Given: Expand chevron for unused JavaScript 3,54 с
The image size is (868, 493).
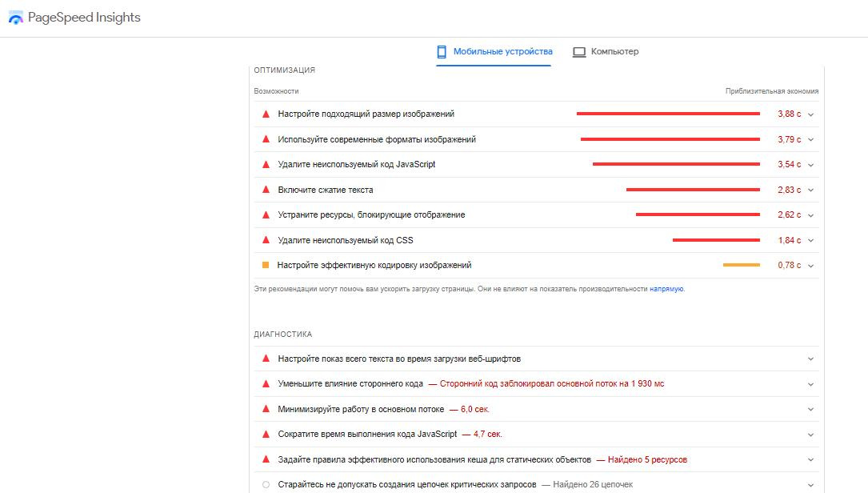Looking at the screenshot, I should coord(810,165).
